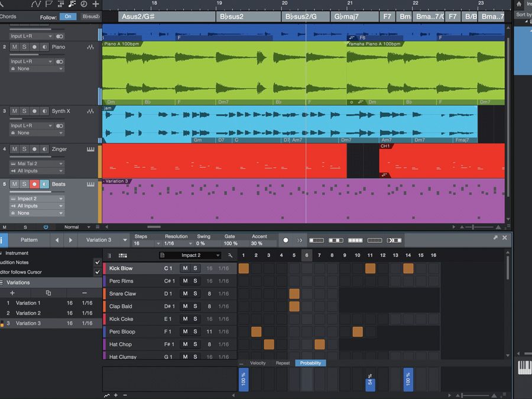532x399 pixels.
Task: Open the Variation 3 pattern dropdown
Action: 103,240
